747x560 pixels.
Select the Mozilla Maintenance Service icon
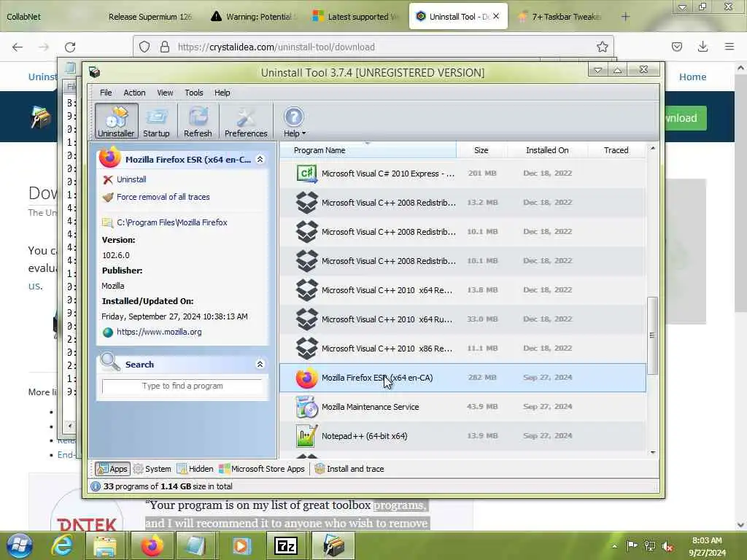(x=307, y=407)
